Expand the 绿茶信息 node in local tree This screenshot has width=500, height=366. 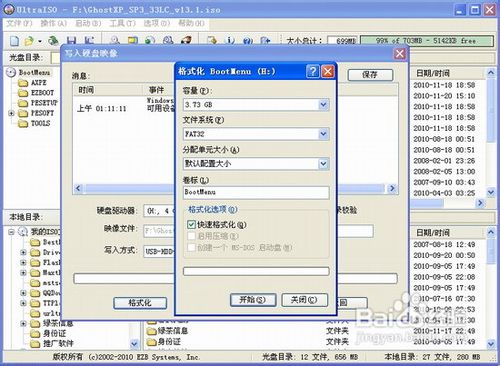(x=23, y=323)
